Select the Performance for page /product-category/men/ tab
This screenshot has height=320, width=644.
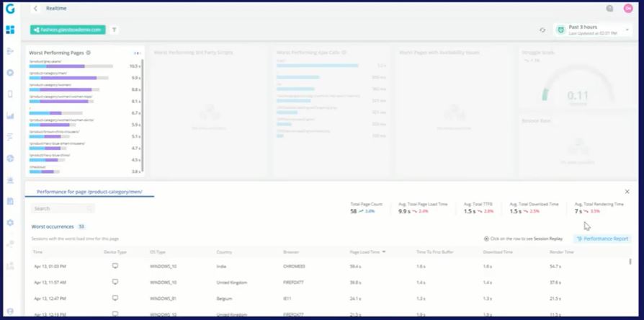(x=89, y=192)
